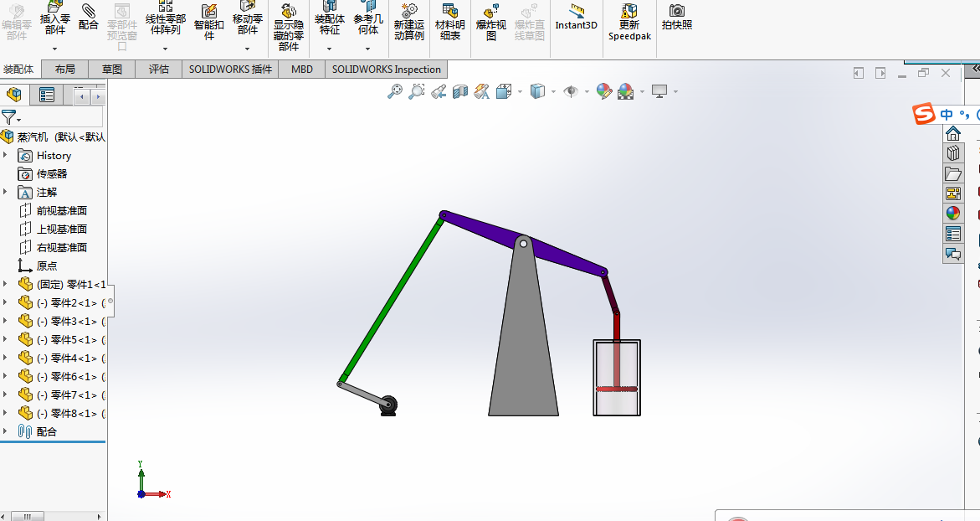Open Appearances color ball in task pane
Image resolution: width=980 pixels, height=521 pixels.
point(952,214)
